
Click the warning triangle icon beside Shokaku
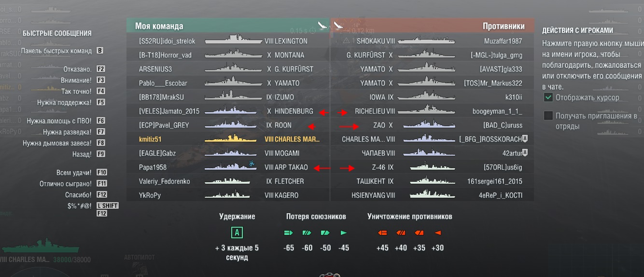tap(346, 41)
